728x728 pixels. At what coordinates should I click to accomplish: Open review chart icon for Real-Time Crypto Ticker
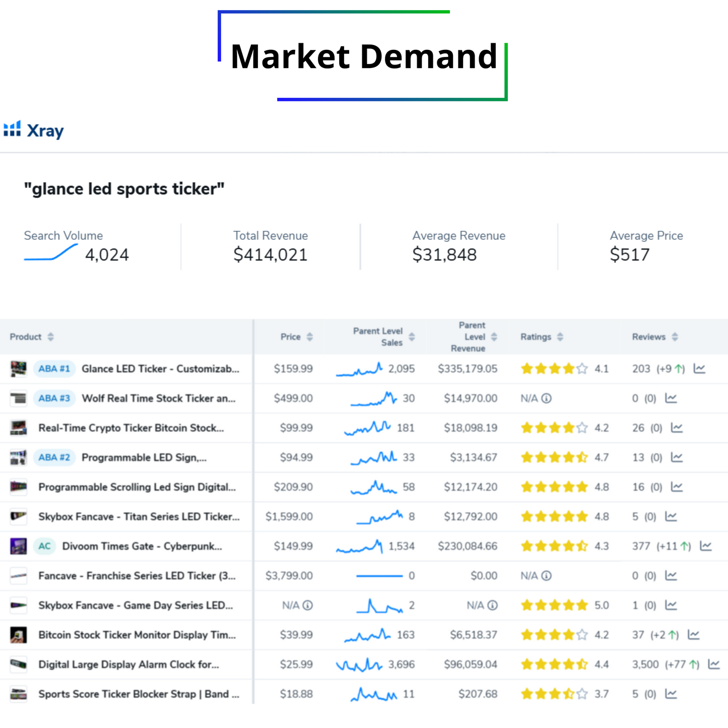(x=677, y=428)
